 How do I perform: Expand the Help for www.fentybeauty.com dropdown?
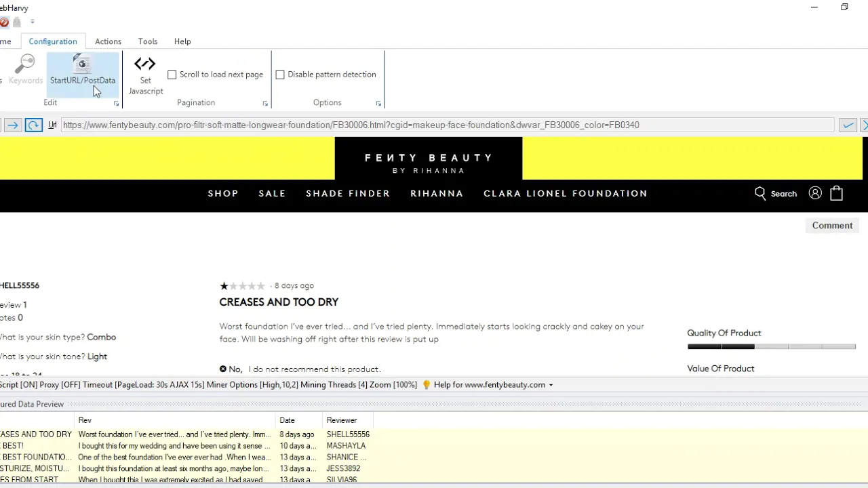click(x=551, y=385)
